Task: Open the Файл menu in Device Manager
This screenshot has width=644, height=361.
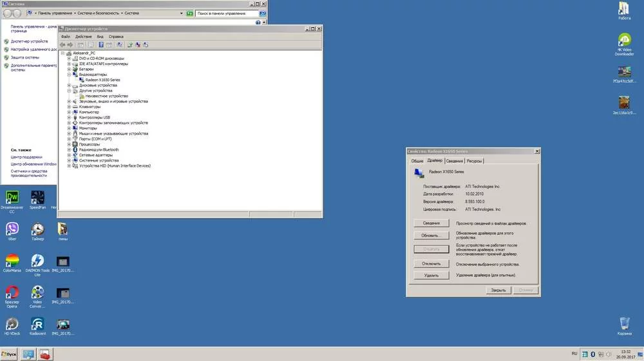Action: click(65, 37)
